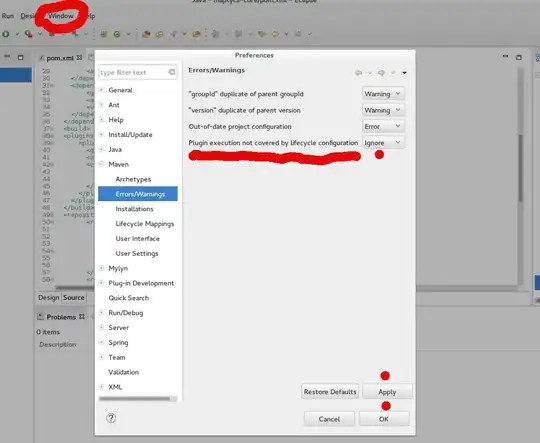The height and width of the screenshot is (443, 540).
Task: Open the version duplicate severity dropdown
Action: (383, 110)
